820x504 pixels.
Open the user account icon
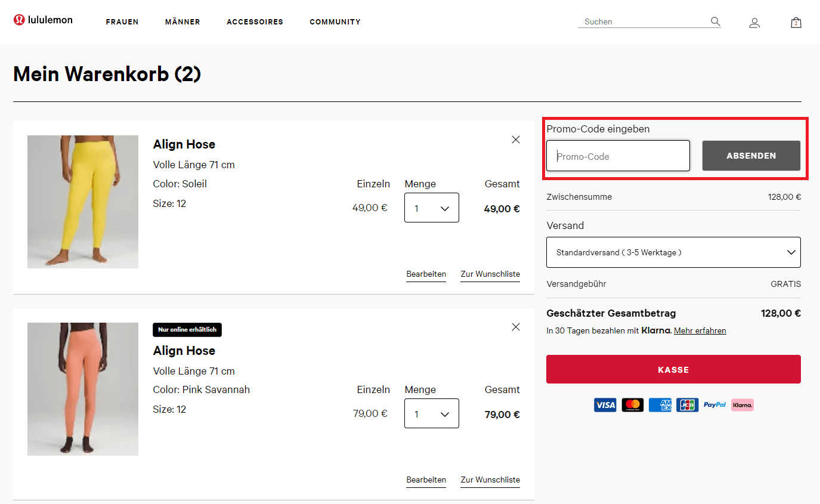coord(754,23)
